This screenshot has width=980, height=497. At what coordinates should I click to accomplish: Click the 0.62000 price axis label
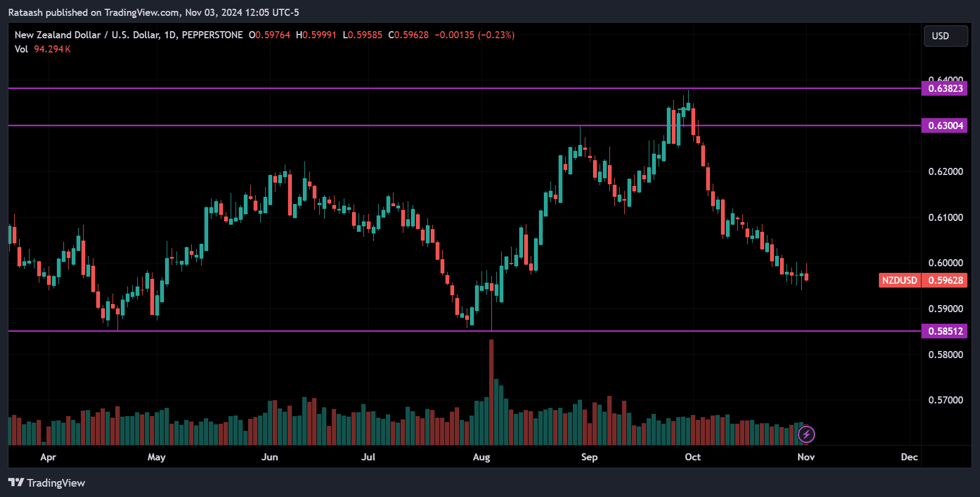[946, 172]
